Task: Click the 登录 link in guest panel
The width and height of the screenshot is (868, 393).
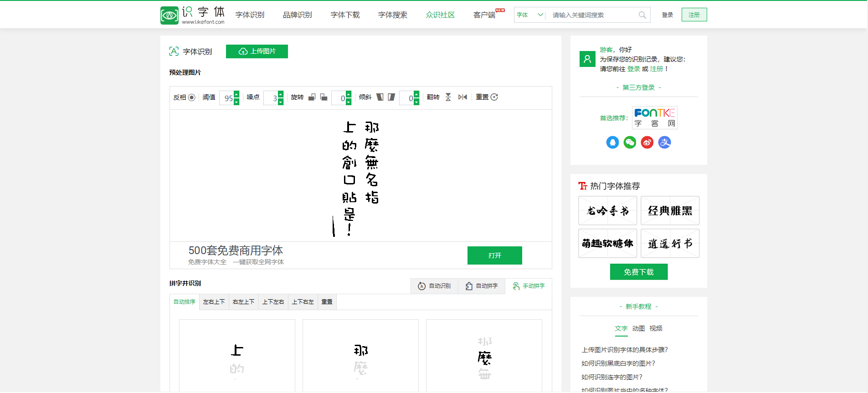Action: click(x=634, y=69)
